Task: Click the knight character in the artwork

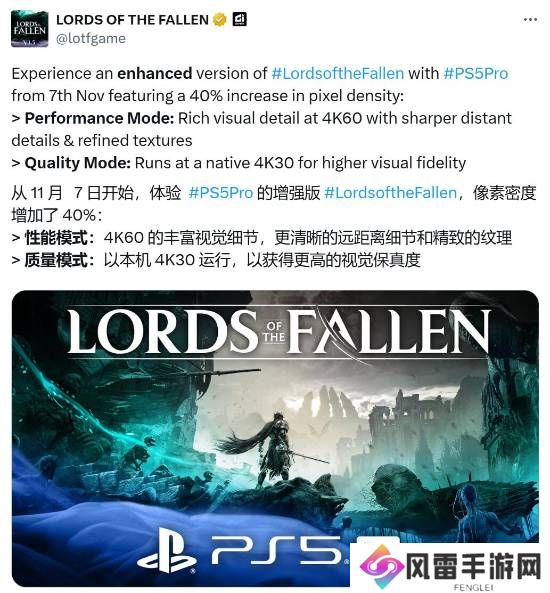Action: tap(274, 448)
